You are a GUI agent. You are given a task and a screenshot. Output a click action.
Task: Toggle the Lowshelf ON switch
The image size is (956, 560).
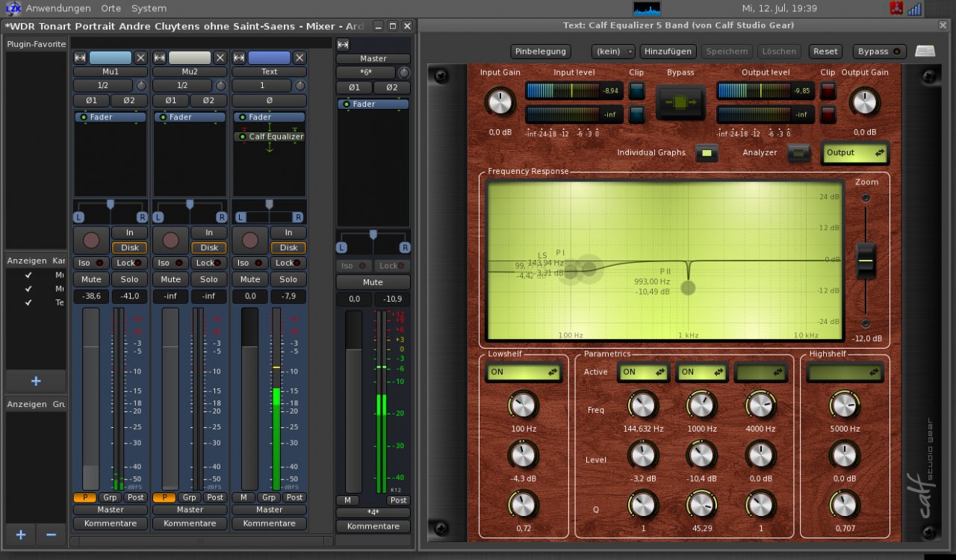click(524, 372)
